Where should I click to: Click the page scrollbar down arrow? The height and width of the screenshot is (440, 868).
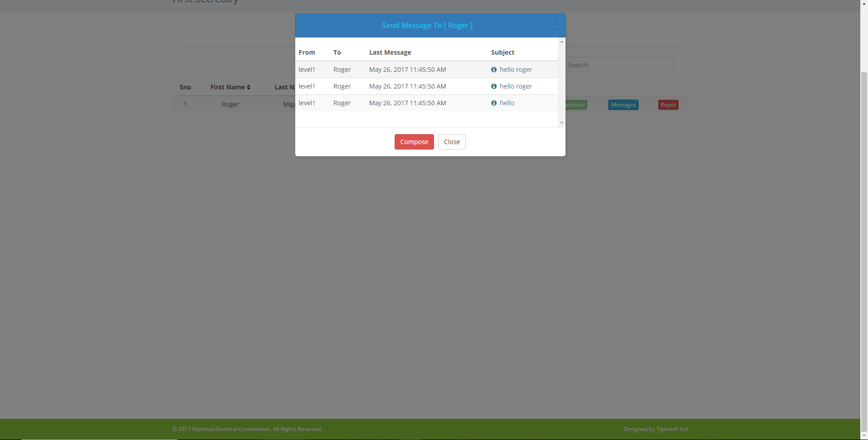tap(864, 436)
